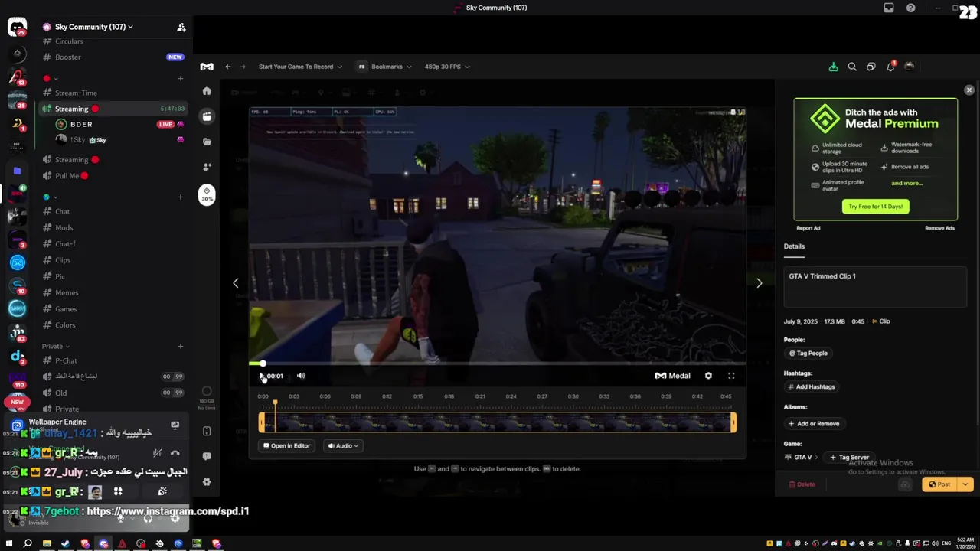Expand Start Your Game To Record dropdown
The image size is (980, 551).
coord(300,67)
